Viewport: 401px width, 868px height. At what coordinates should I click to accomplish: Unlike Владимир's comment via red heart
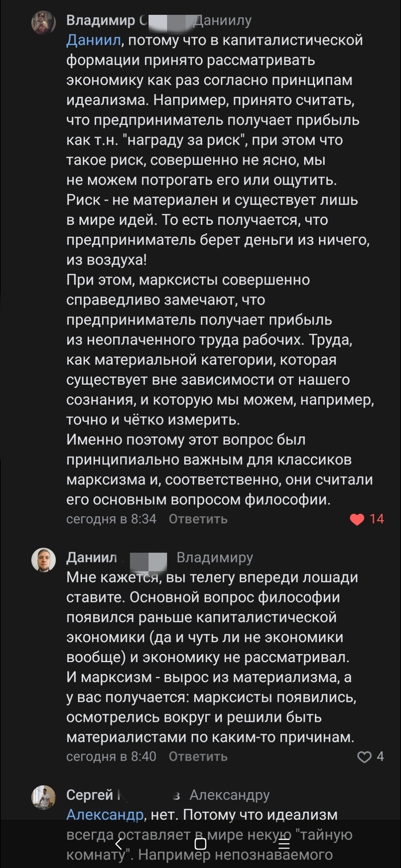[357, 519]
